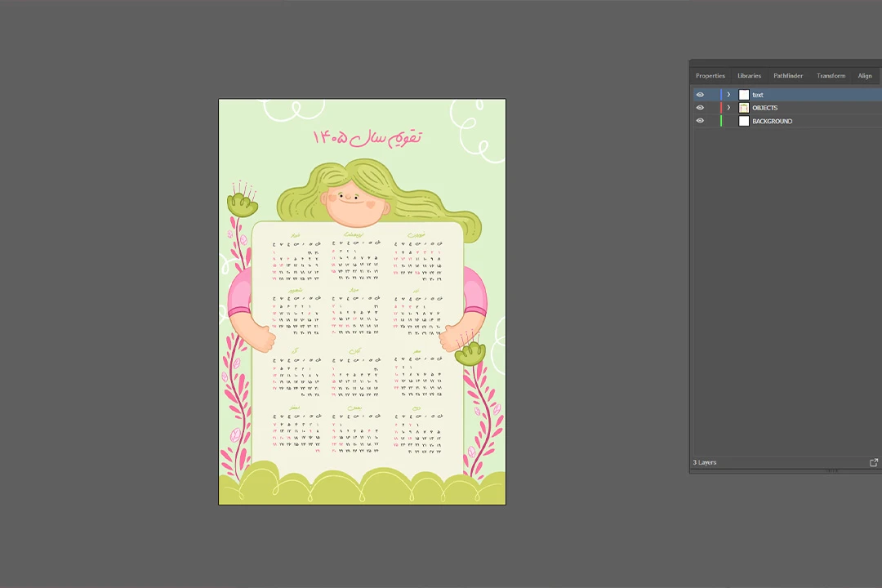The height and width of the screenshot is (588, 882).
Task: Open the Transform panel tab
Action: [x=831, y=76]
